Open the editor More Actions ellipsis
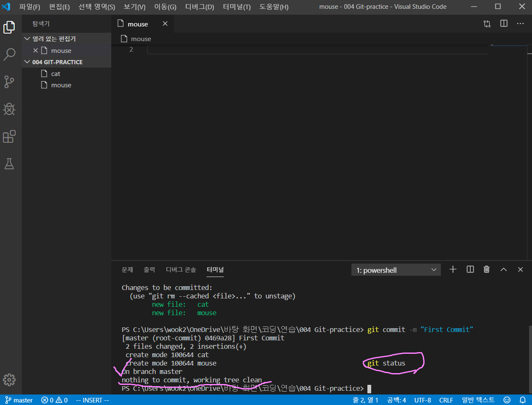This screenshot has height=405, width=532. [x=521, y=24]
